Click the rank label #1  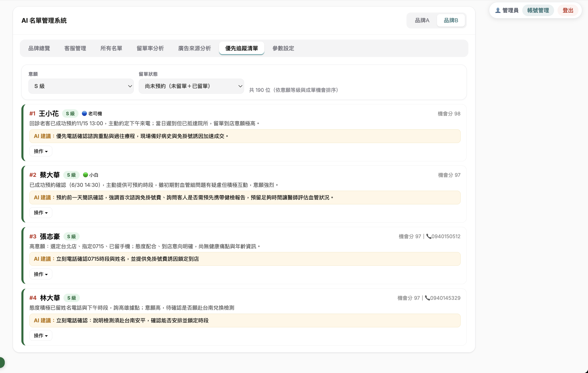[33, 114]
